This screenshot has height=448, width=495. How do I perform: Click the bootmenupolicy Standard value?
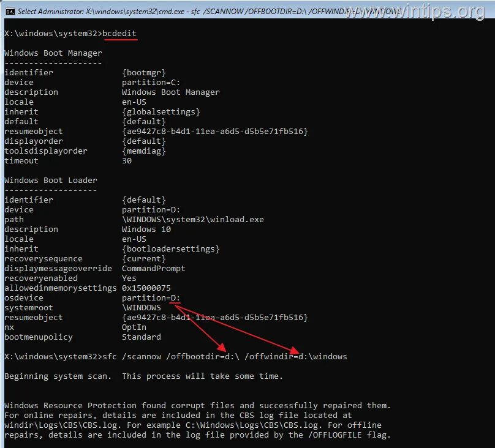(x=141, y=337)
